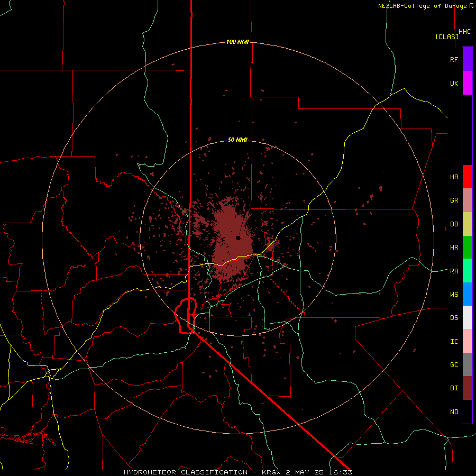Click the RA legend label

point(454,271)
